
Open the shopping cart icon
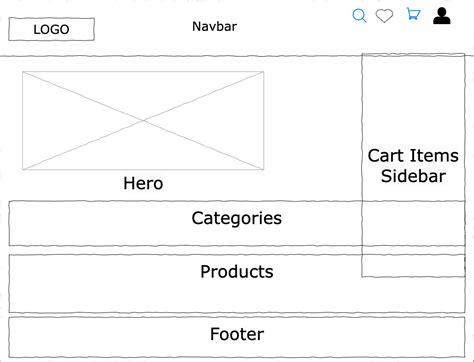413,14
